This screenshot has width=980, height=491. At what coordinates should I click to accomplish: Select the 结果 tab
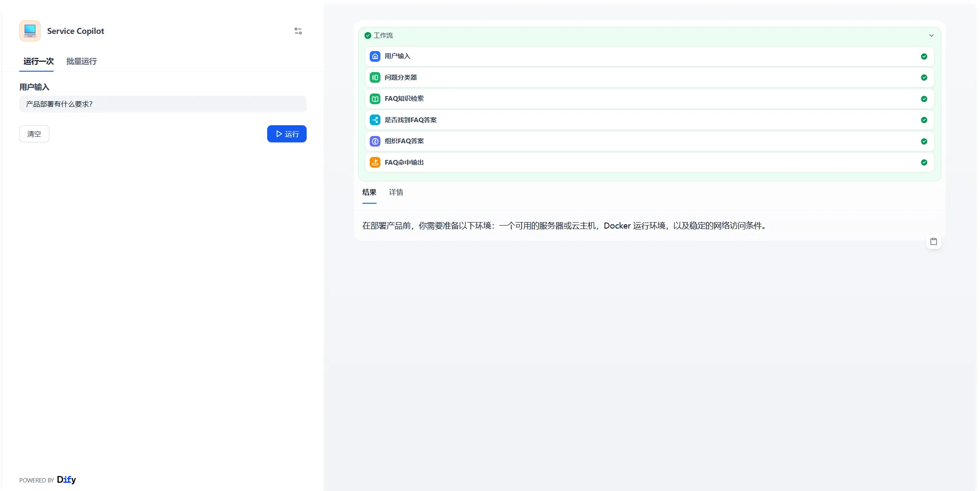369,192
